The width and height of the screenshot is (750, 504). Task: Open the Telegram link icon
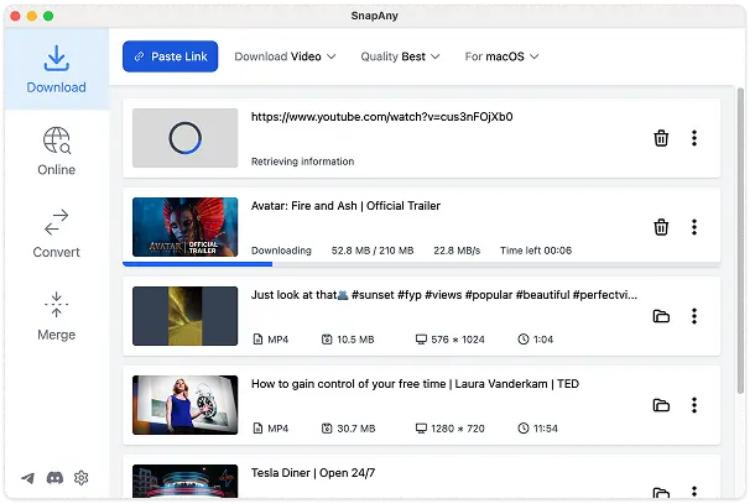[28, 478]
